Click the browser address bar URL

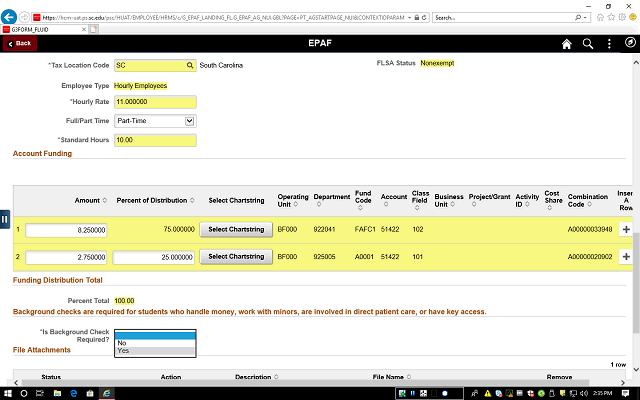pos(223,18)
